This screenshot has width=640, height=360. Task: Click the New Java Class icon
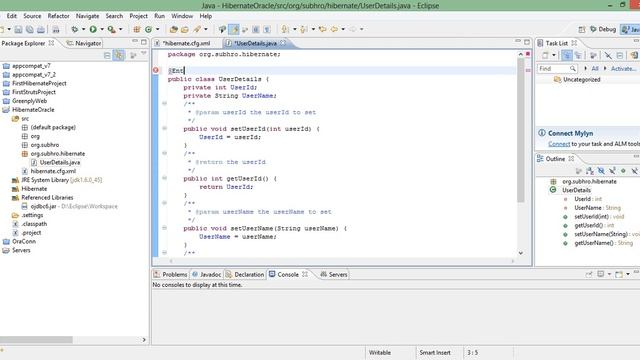149,29
